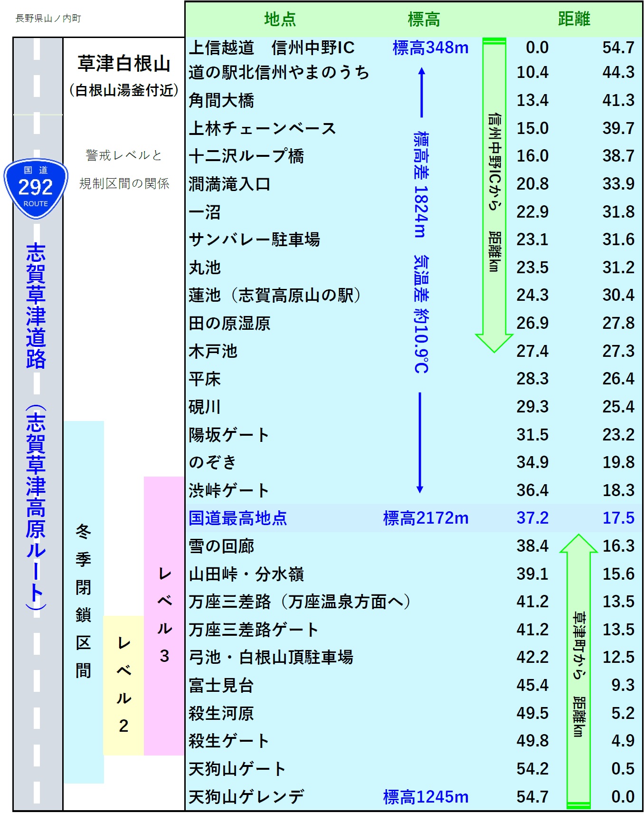Viewport: 644px width, 813px height.
Task: Click the 20.8 distance value
Action: [532, 184]
